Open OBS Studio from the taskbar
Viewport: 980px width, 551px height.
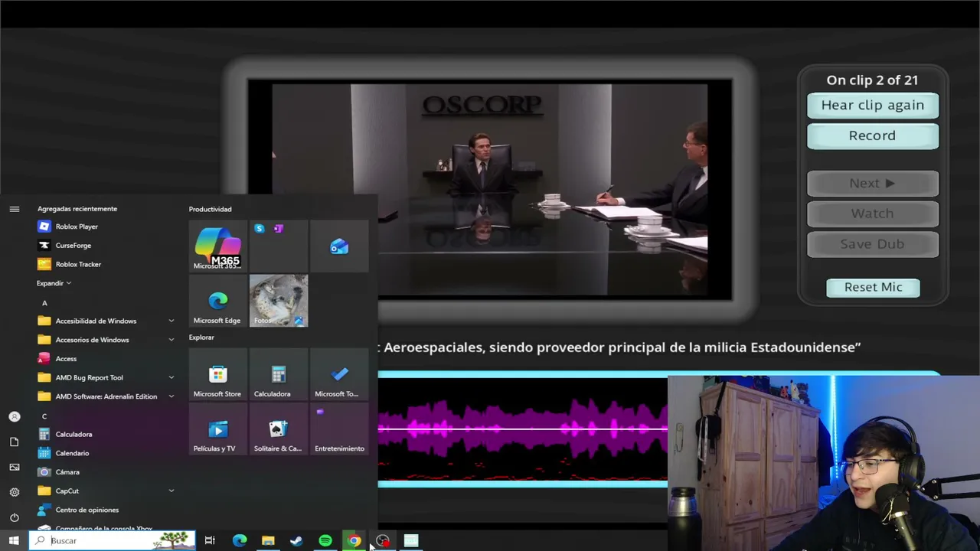(x=383, y=541)
